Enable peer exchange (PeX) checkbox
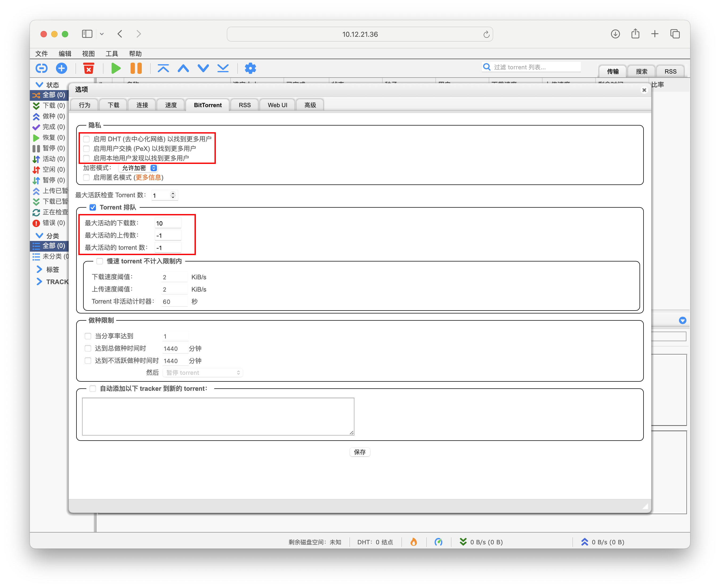The image size is (720, 588). click(x=87, y=148)
